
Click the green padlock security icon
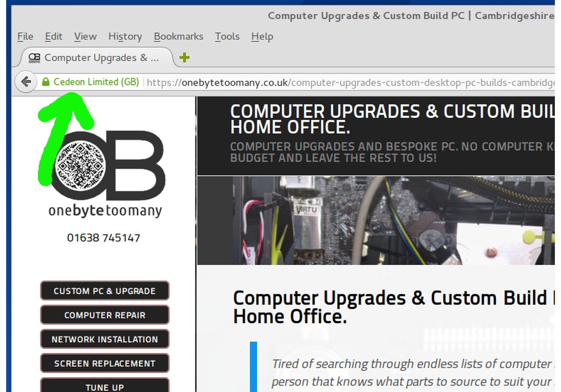point(46,82)
